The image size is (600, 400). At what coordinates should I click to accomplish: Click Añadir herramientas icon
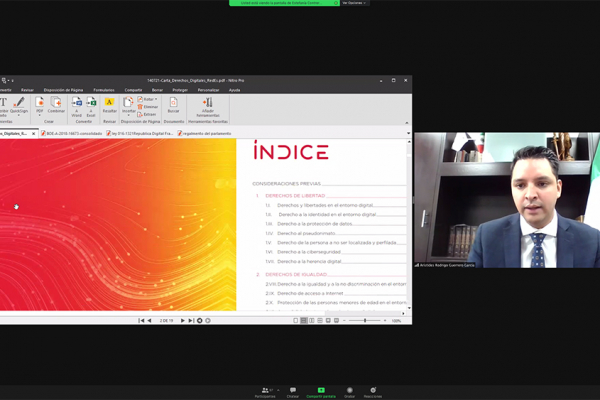tap(208, 102)
